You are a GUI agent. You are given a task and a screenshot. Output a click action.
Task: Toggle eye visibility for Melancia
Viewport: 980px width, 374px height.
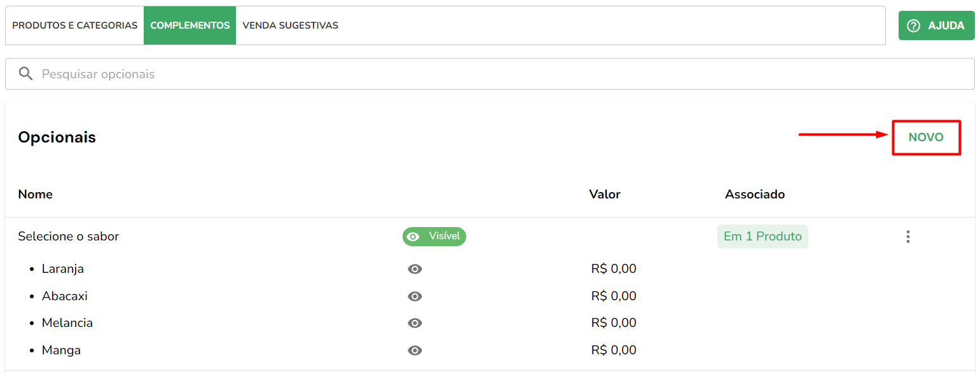415,323
